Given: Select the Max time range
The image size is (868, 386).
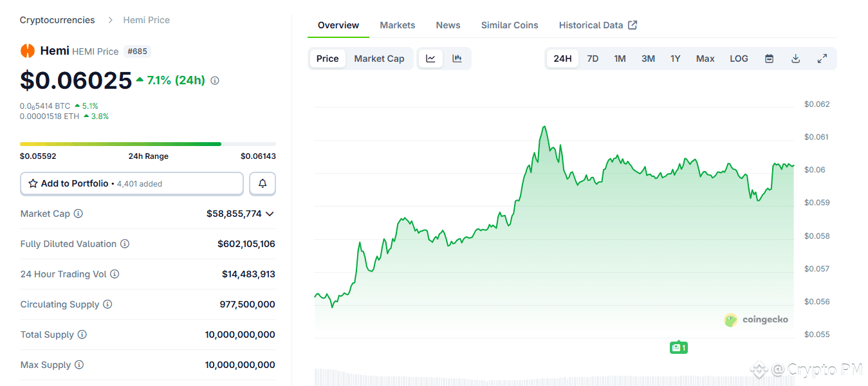Looking at the screenshot, I should click(x=705, y=59).
